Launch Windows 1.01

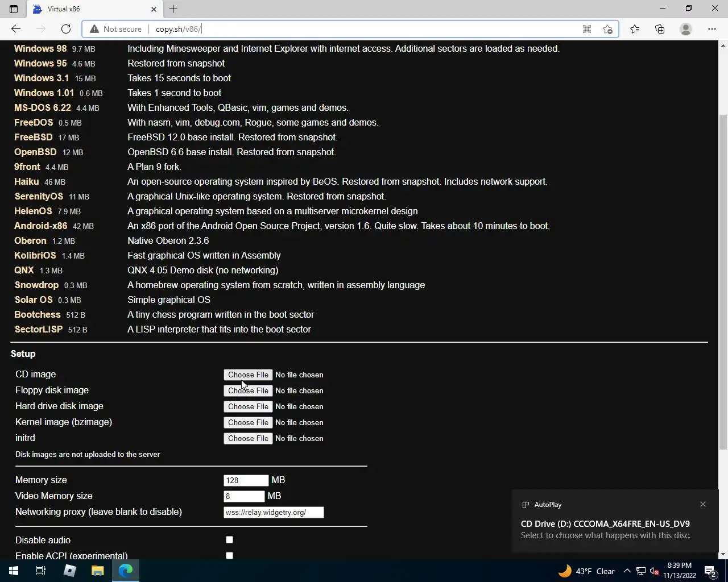coord(44,93)
